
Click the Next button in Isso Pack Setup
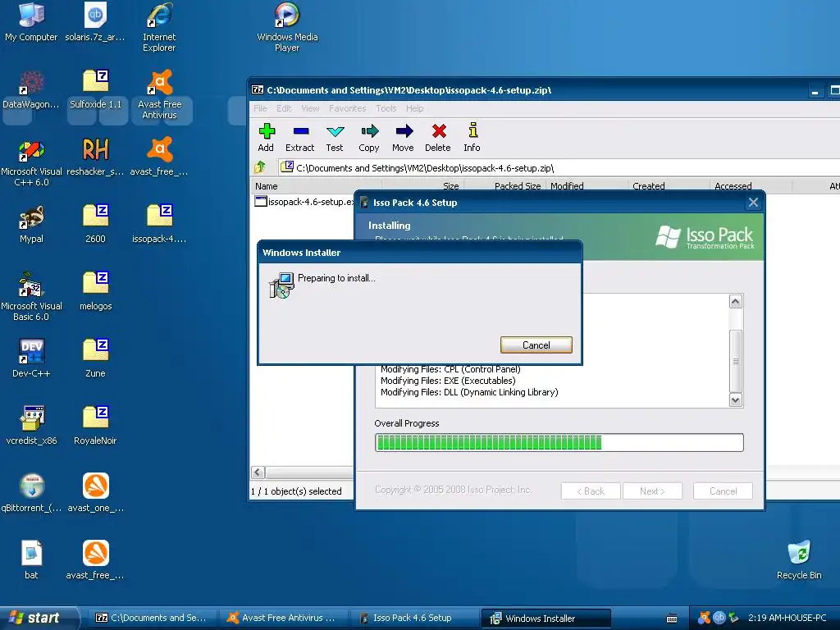point(652,491)
